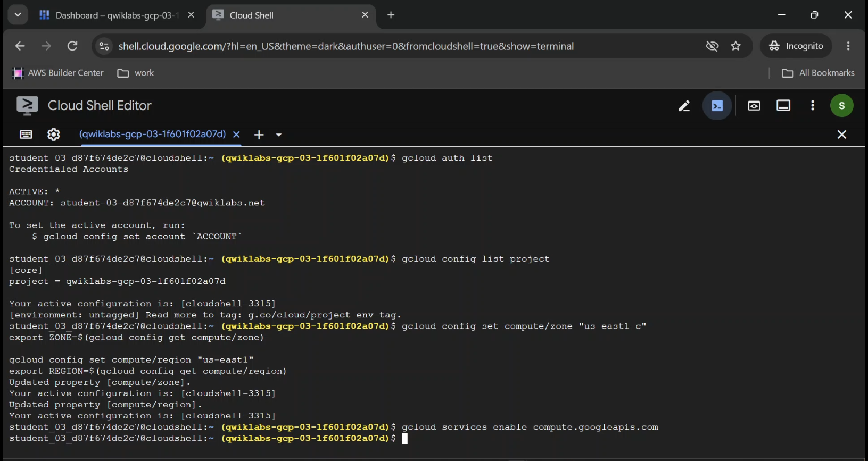Restore down the Chrome window
The image size is (868, 461).
pos(814,15)
